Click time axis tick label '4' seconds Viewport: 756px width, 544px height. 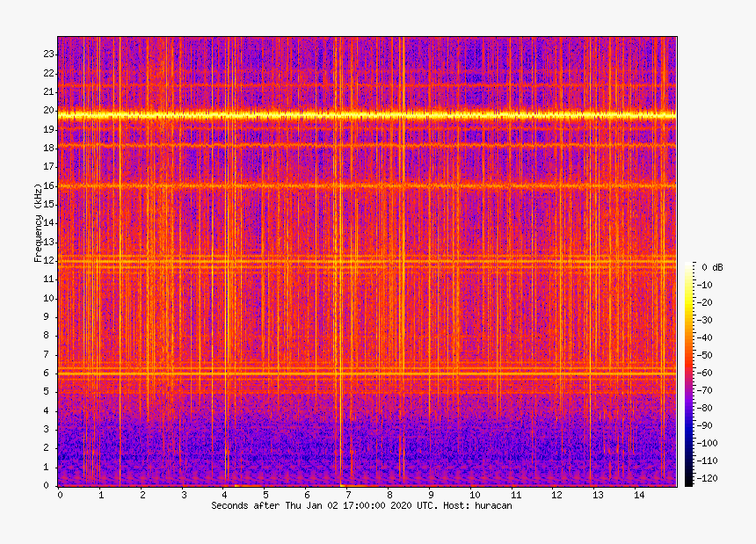pyautogui.click(x=224, y=495)
